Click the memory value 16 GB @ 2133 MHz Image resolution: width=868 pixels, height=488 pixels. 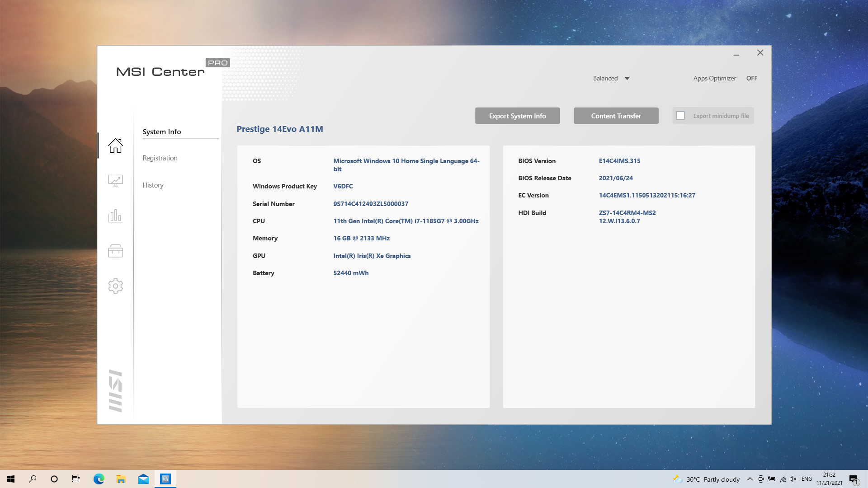pos(361,238)
